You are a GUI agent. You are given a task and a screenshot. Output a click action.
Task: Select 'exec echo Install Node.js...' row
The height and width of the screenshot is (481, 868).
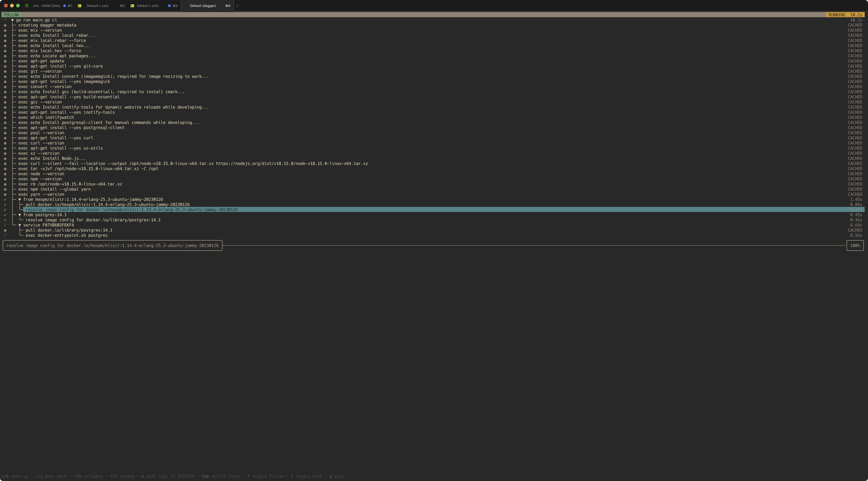coord(433,158)
